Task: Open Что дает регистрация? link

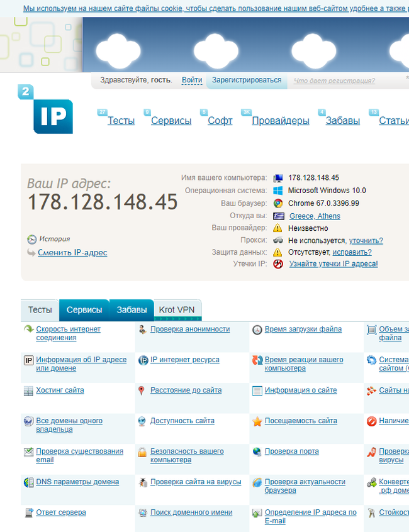Action: (334, 80)
